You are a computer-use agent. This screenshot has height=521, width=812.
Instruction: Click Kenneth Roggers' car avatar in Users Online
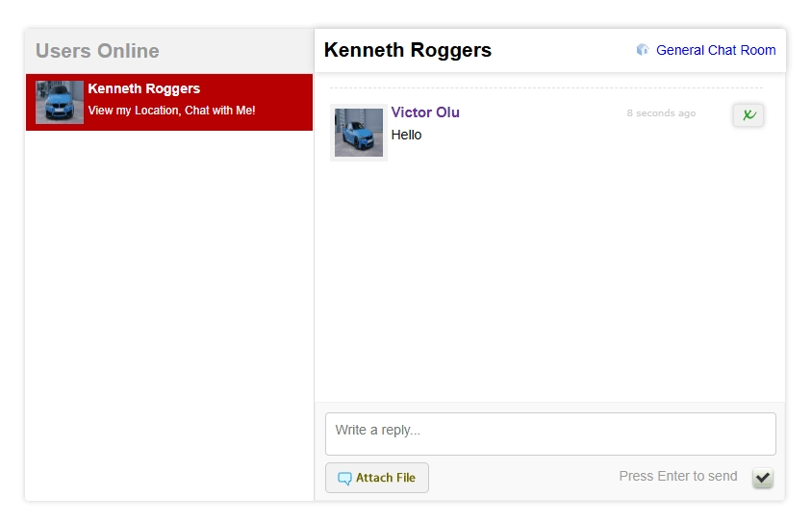[60, 102]
